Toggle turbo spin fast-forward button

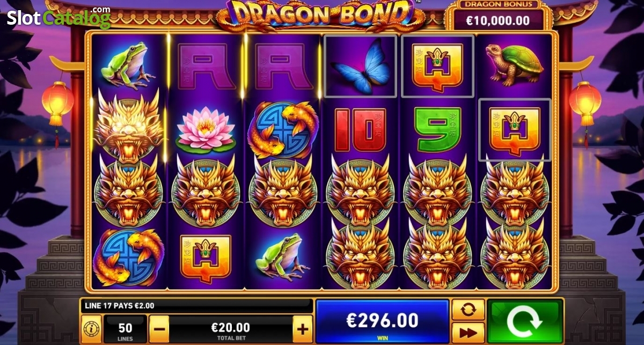468,333
